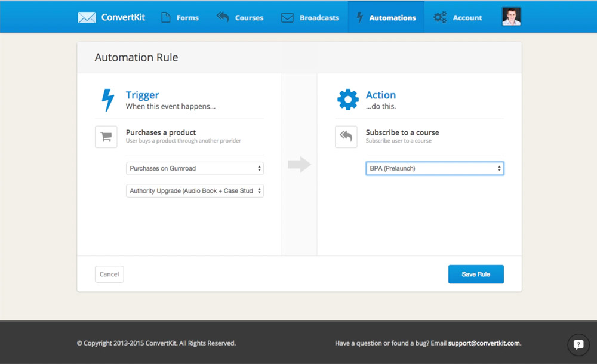Open the Purchases on Gumroad dropdown
The height and width of the screenshot is (364, 597).
[x=195, y=169]
